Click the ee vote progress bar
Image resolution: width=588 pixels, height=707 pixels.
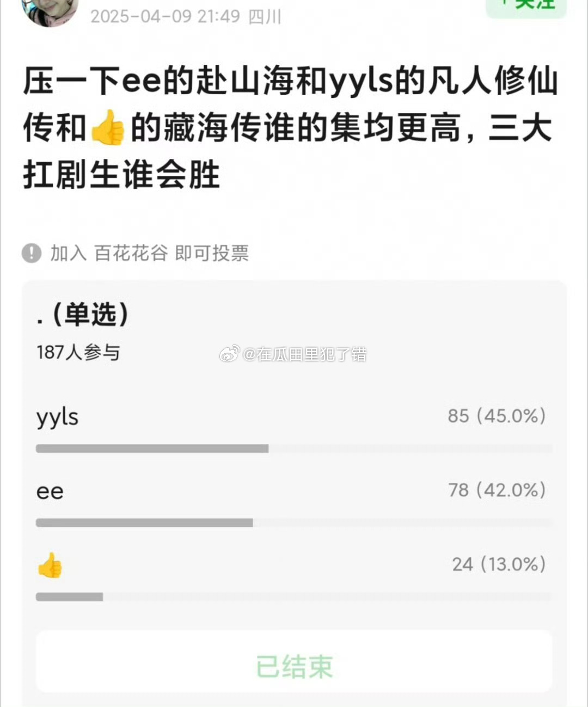[x=294, y=522]
